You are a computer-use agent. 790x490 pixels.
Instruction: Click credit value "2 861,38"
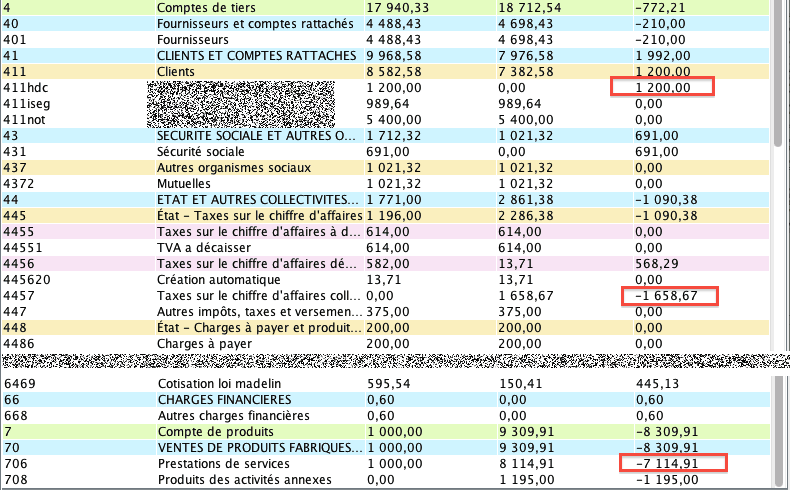tap(526, 199)
